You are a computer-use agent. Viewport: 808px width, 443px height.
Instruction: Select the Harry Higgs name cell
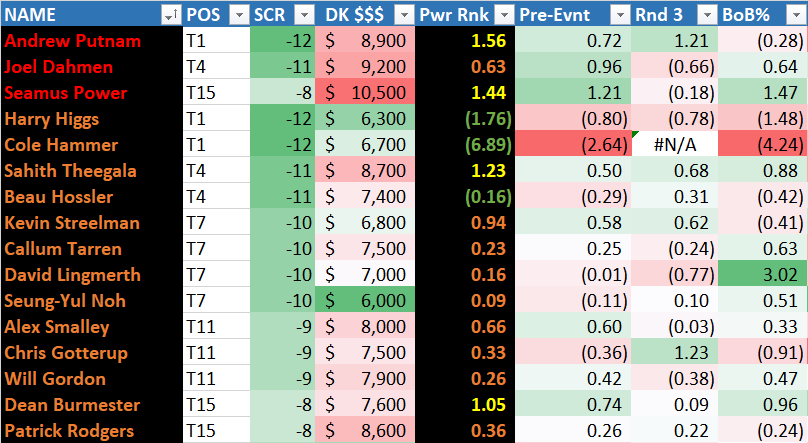pos(92,119)
